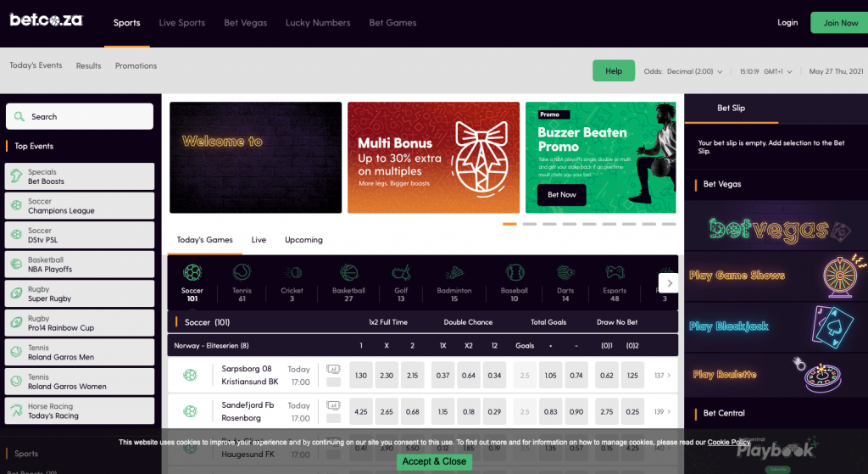Open the GMT+1 timezone dropdown

coord(778,71)
